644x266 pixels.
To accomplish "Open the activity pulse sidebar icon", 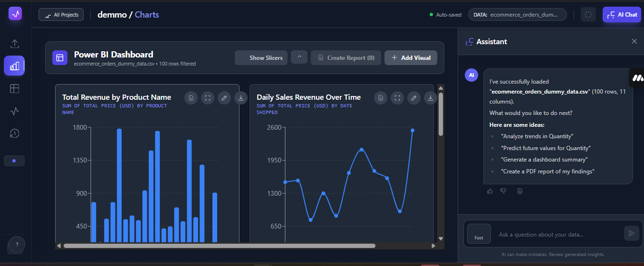I will 15,111.
